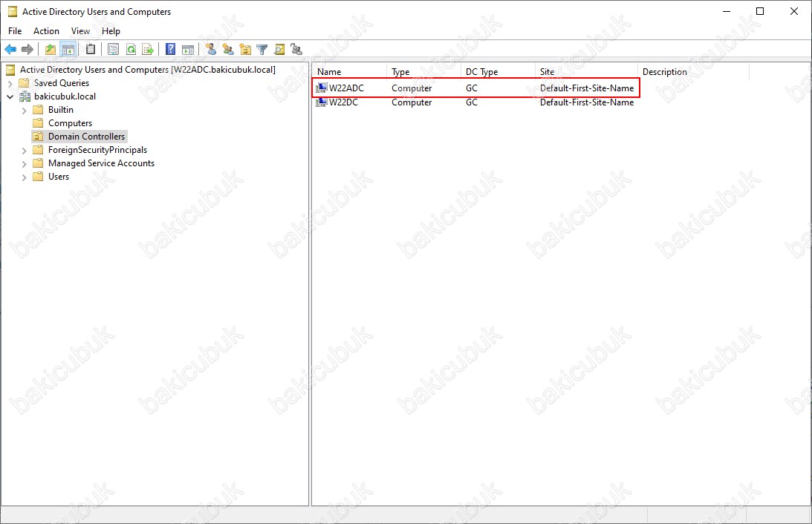
Task: Select the ForeignSecurityPrincipals folder
Action: (x=97, y=150)
